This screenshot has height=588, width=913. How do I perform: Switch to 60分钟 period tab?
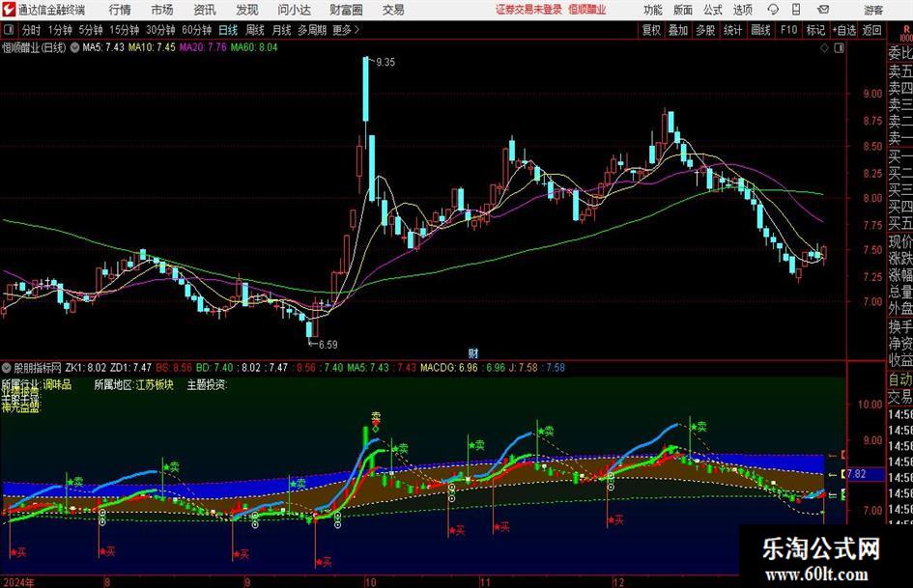[196, 30]
